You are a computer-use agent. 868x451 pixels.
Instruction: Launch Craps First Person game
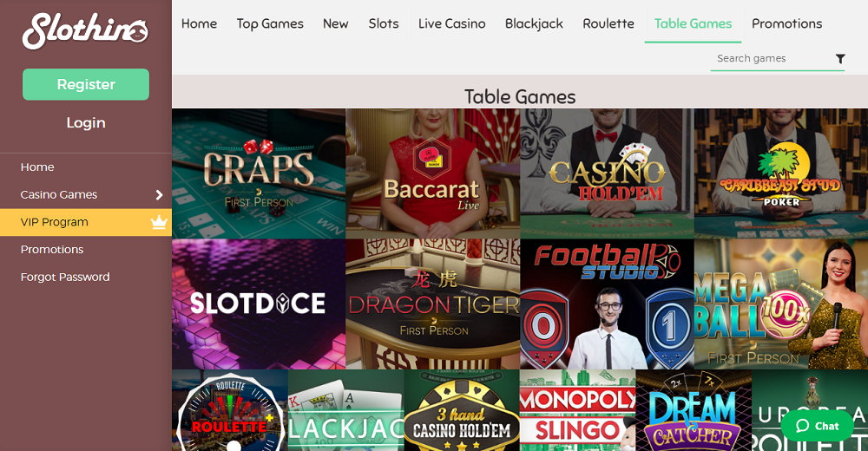[x=259, y=173]
